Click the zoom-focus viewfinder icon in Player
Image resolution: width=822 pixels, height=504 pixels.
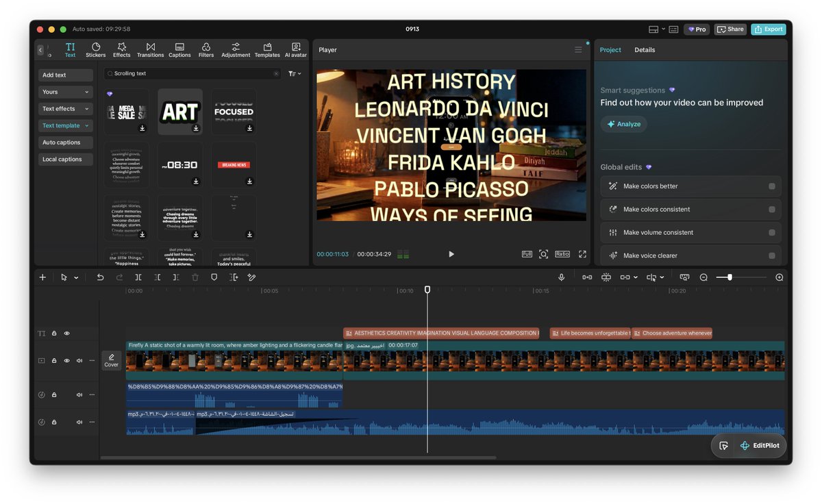point(543,254)
